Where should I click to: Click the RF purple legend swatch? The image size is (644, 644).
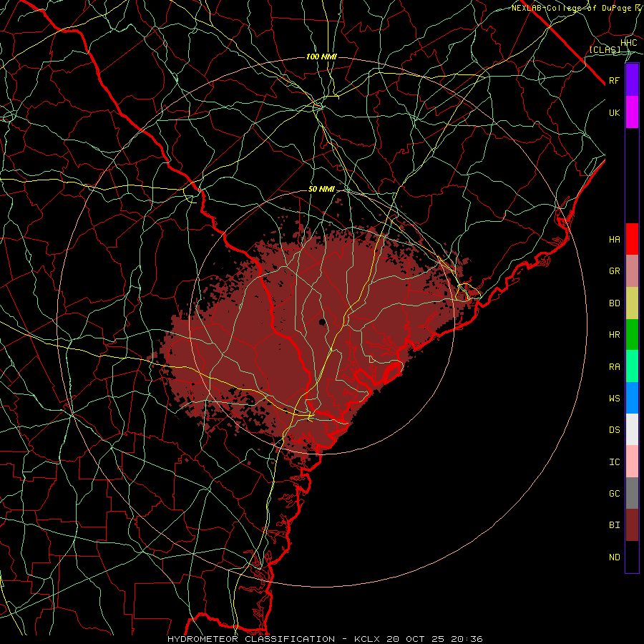[632, 80]
